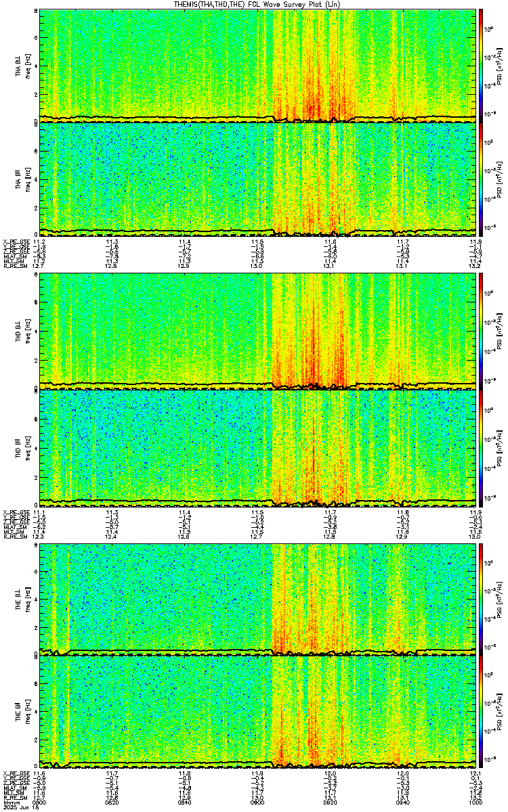Click the 'THD B∥ freq [Hz]' axis label

[22, 448]
